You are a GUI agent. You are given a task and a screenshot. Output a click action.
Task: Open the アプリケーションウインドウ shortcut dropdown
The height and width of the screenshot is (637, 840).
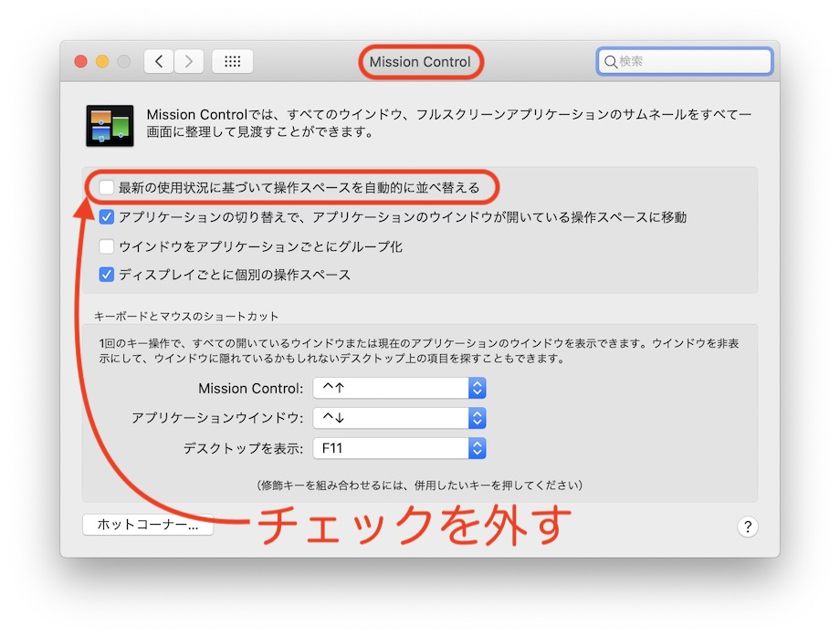tap(400, 418)
